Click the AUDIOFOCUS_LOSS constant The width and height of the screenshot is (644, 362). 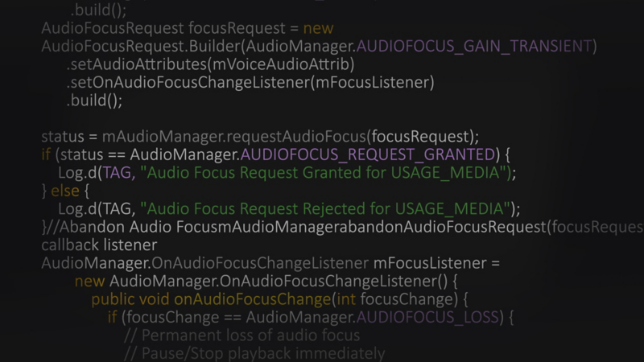[x=427, y=317]
